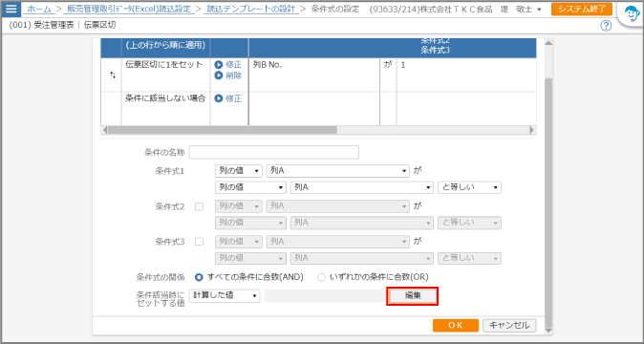Screen dimensions: 644x344
Task: Enable the 条件式2 checkbox
Action: click(199, 207)
